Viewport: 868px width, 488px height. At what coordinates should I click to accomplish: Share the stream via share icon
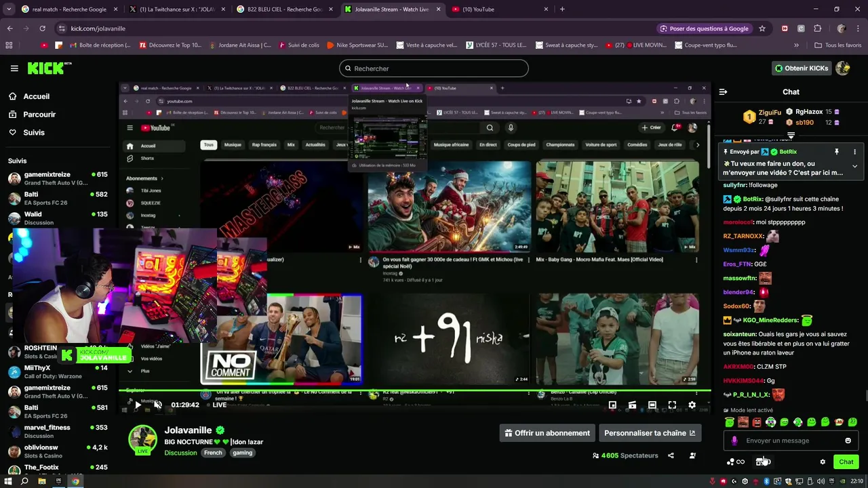[671, 455]
